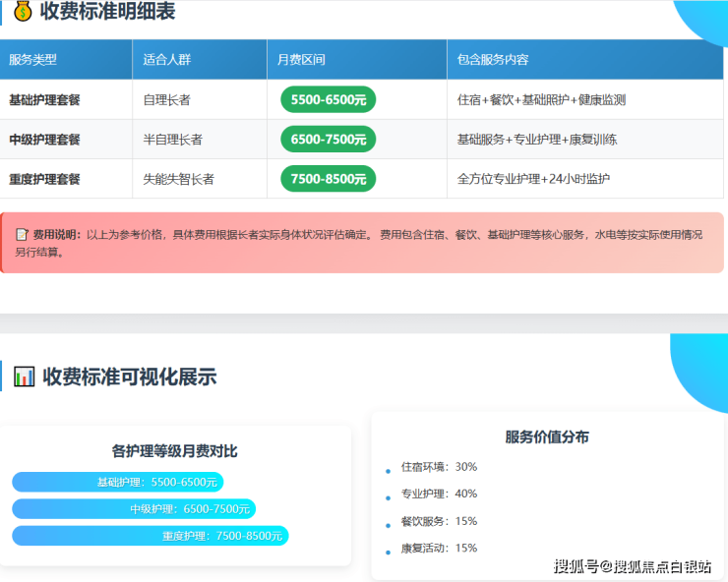Click bullet dot next to 康复活动：15%
This screenshot has height=582, width=728.
[x=389, y=552]
